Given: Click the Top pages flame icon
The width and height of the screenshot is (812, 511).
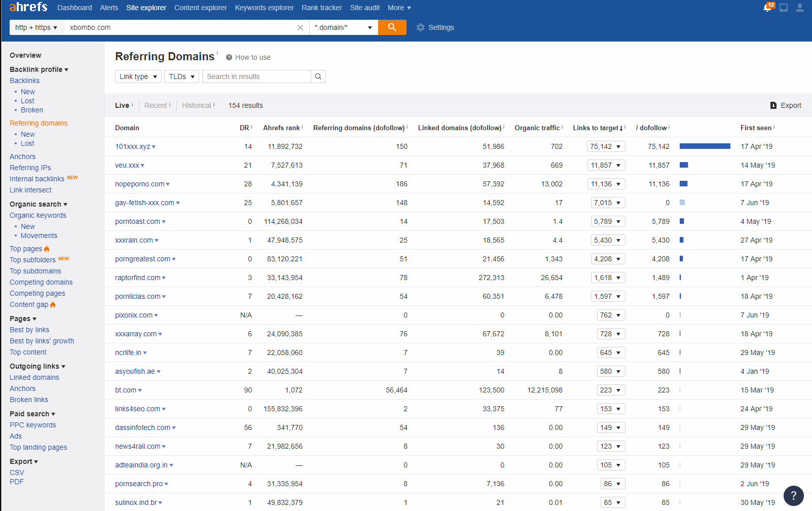Looking at the screenshot, I should coord(47,249).
